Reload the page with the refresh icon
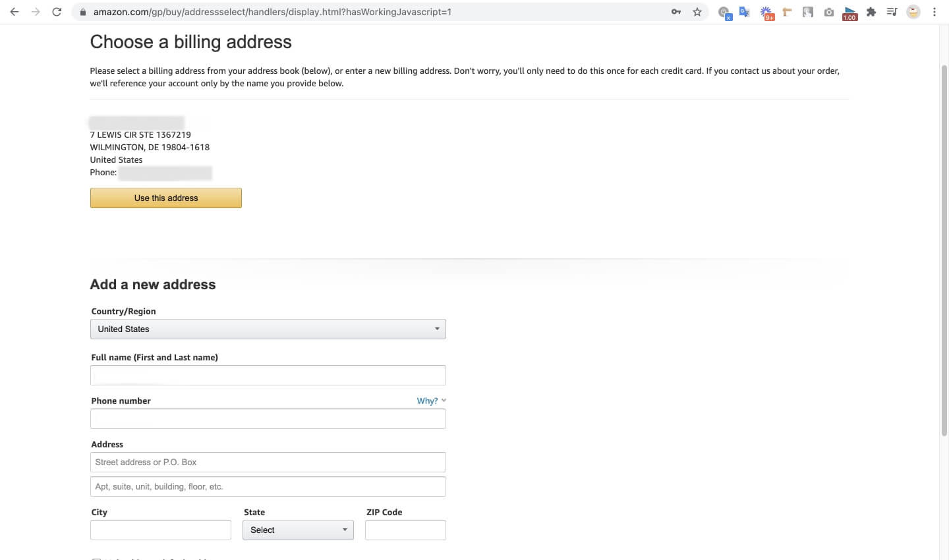The width and height of the screenshot is (949, 560). tap(57, 12)
